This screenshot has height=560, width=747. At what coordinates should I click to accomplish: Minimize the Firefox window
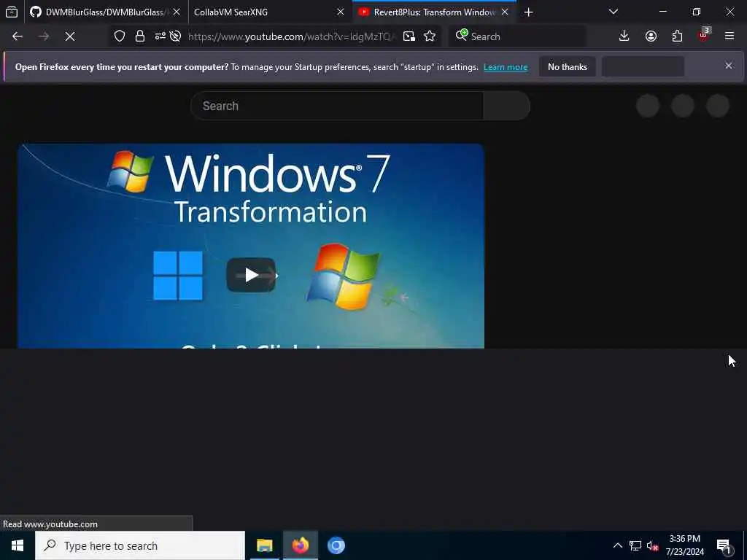662,12
